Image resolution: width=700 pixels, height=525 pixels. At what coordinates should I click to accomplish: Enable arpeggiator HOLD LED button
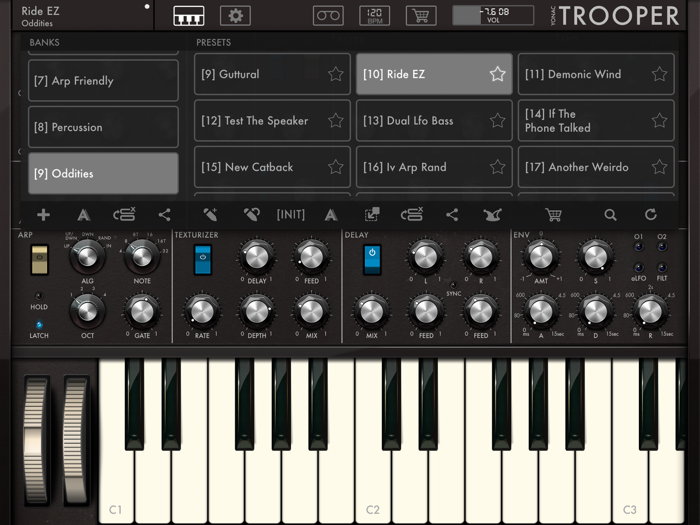click(39, 296)
